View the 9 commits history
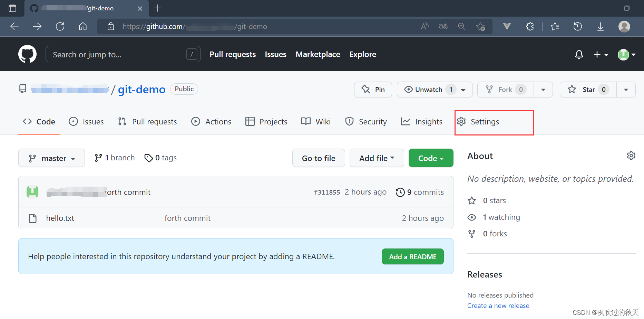This screenshot has height=319, width=644. pyautogui.click(x=420, y=192)
